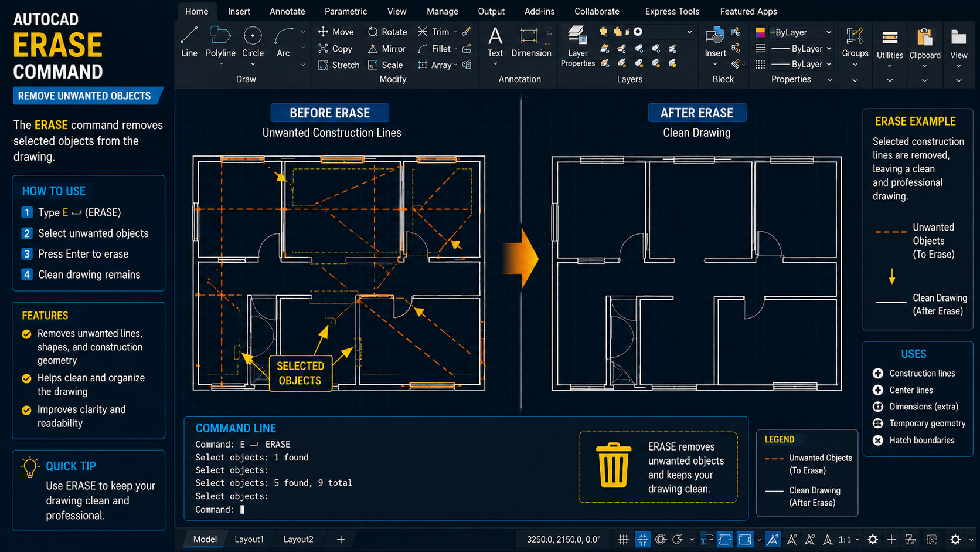The width and height of the screenshot is (980, 552).
Task: Expand the Array tool dropdown arrow
Action: tap(455, 65)
